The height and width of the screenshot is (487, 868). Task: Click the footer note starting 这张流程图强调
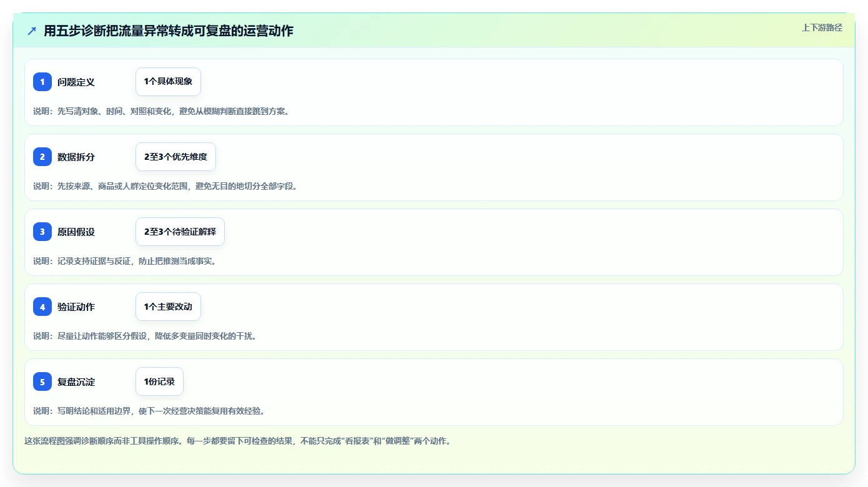[237, 441]
